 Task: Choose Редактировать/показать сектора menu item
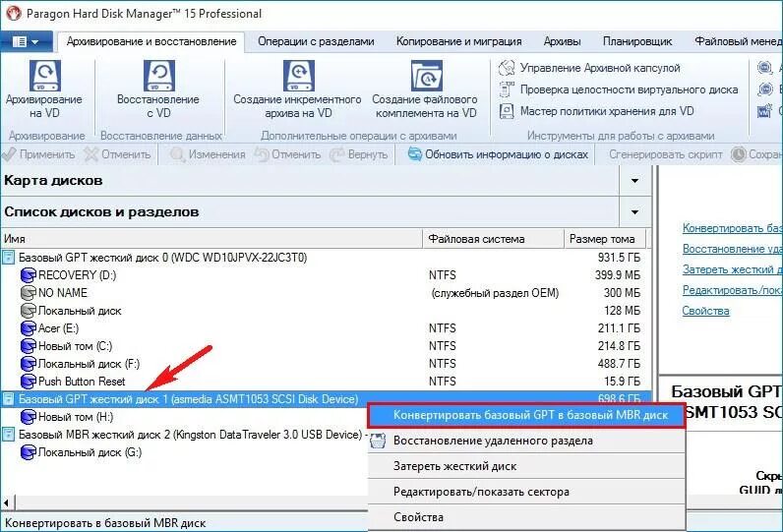pyautogui.click(x=527, y=492)
